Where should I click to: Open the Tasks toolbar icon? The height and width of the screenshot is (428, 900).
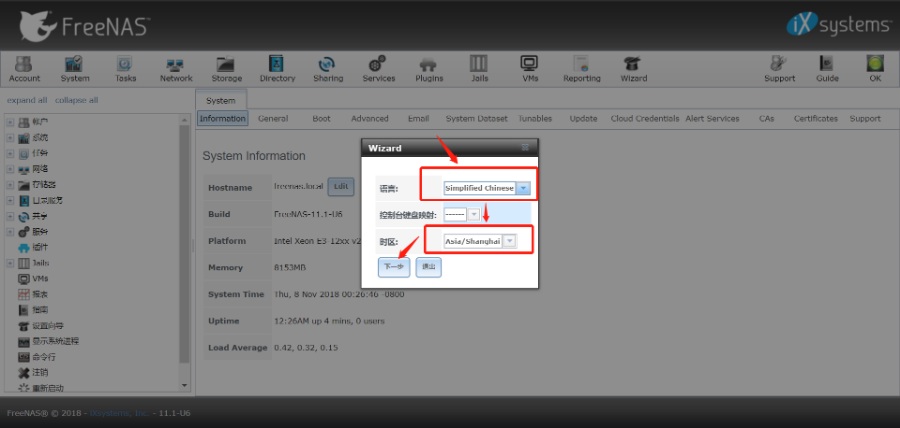[x=125, y=68]
